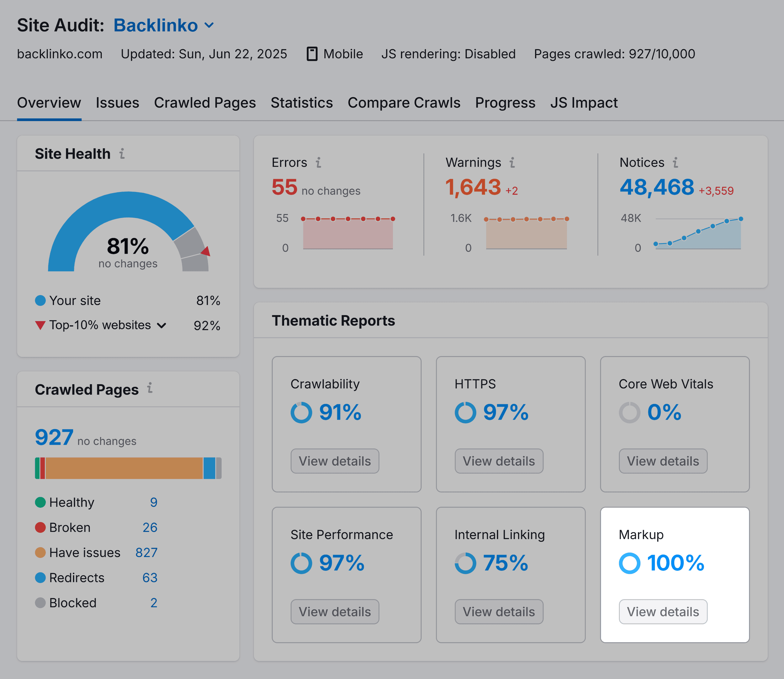Screen dimensions: 784x679
Task: Click the Errors info icon
Action: (319, 162)
